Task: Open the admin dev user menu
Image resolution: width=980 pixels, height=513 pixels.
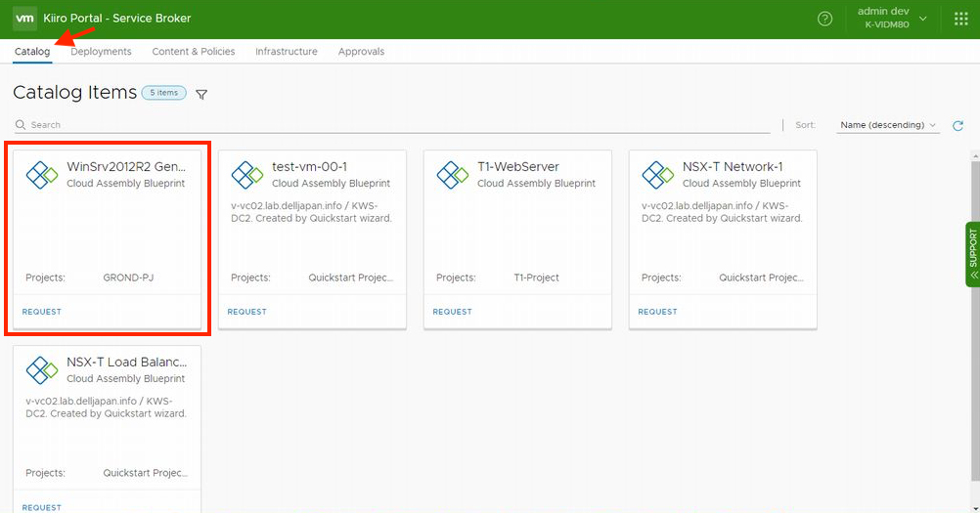Action: click(892, 19)
